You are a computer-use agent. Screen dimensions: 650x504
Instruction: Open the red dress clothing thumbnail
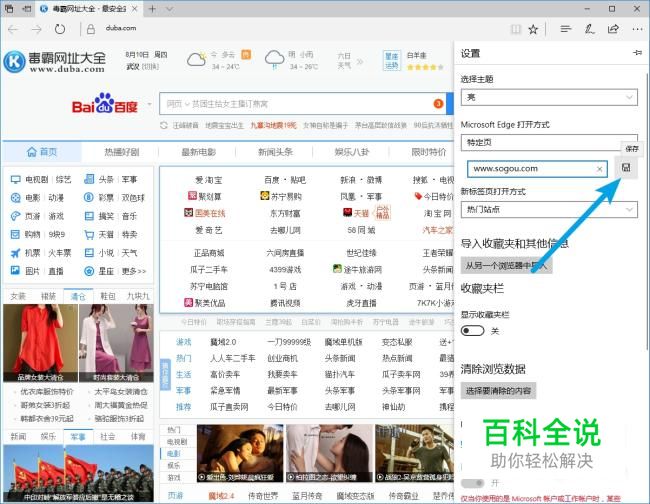pyautogui.click(x=40, y=343)
